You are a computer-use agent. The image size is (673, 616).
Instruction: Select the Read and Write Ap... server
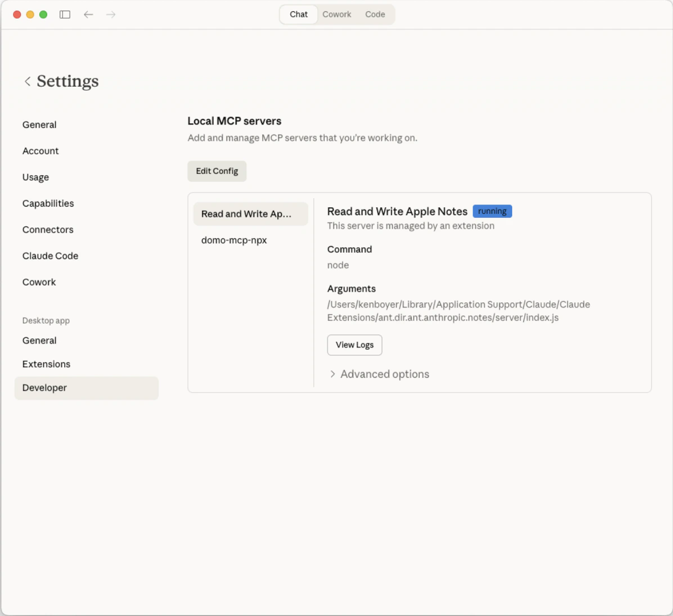coord(250,214)
